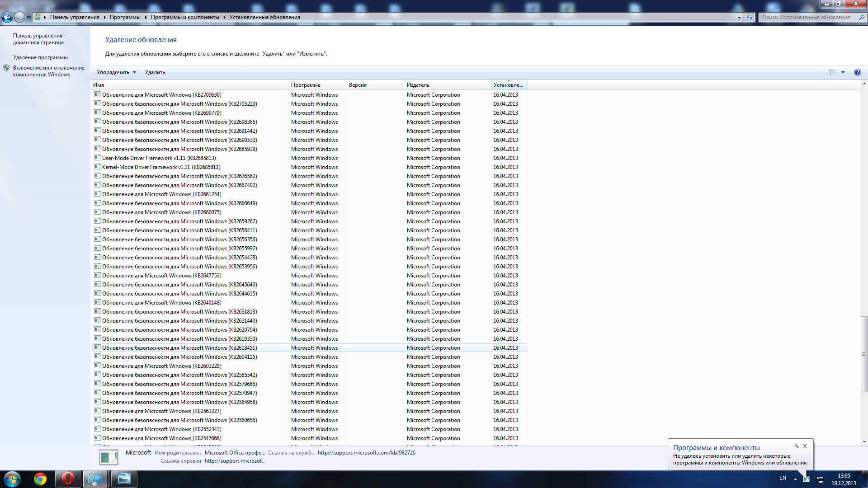Click the vertical scrollbar thumb
Image resolution: width=868 pixels, height=488 pixels.
click(864, 355)
